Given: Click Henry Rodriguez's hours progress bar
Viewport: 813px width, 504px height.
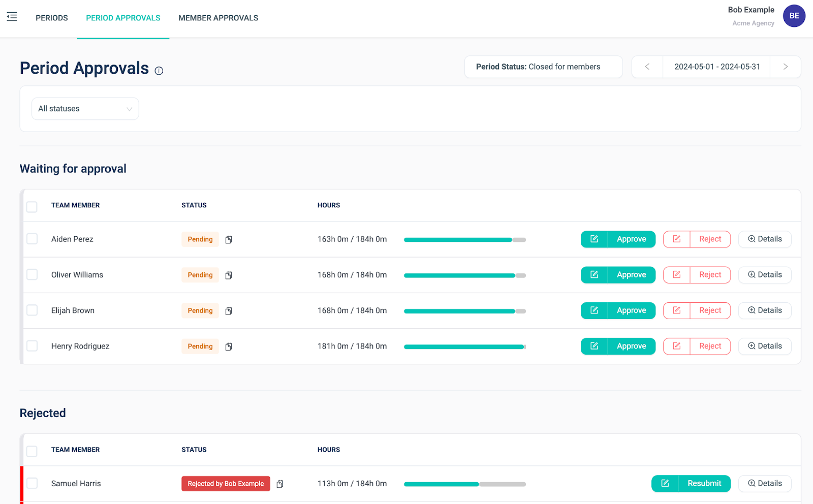Looking at the screenshot, I should point(465,346).
